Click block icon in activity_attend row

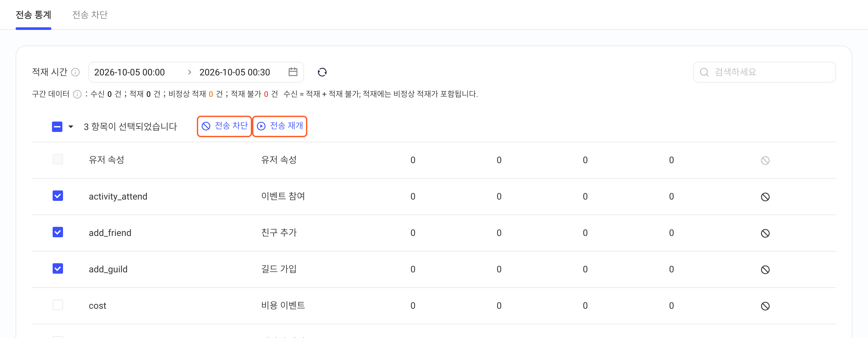point(765,197)
